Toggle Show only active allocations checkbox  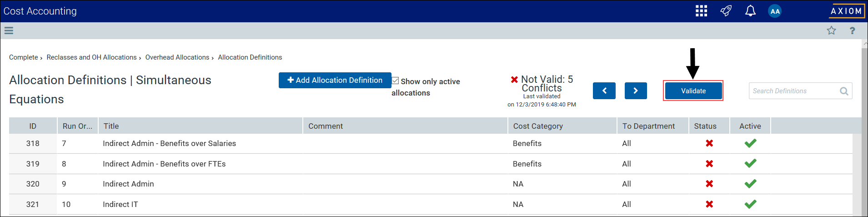point(396,81)
